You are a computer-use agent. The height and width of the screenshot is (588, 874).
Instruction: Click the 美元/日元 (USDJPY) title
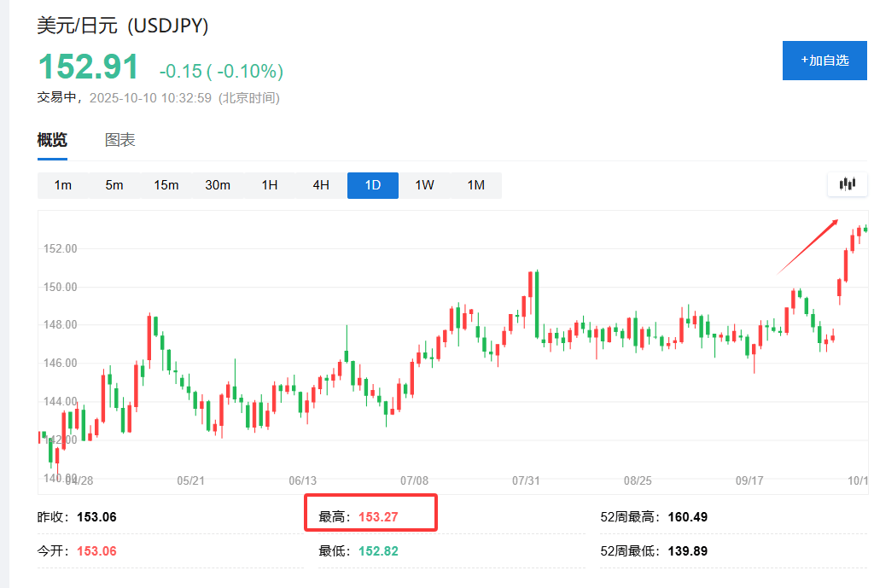tap(123, 26)
